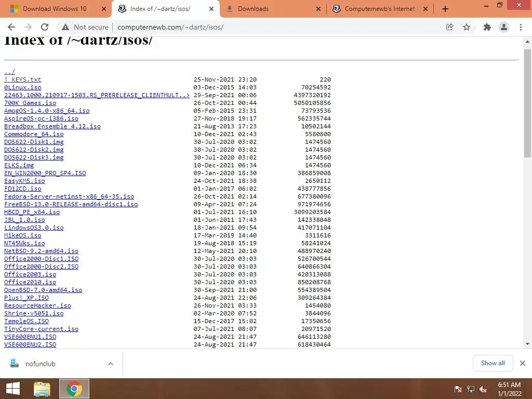The width and height of the screenshot is (532, 399).
Task: Click the ResourceHacker.iso link
Action: tap(37, 305)
